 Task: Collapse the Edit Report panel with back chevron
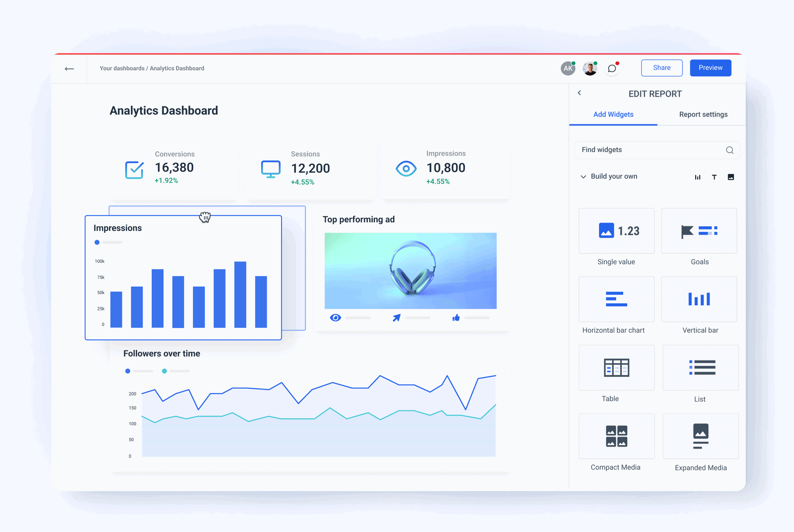[x=580, y=93]
